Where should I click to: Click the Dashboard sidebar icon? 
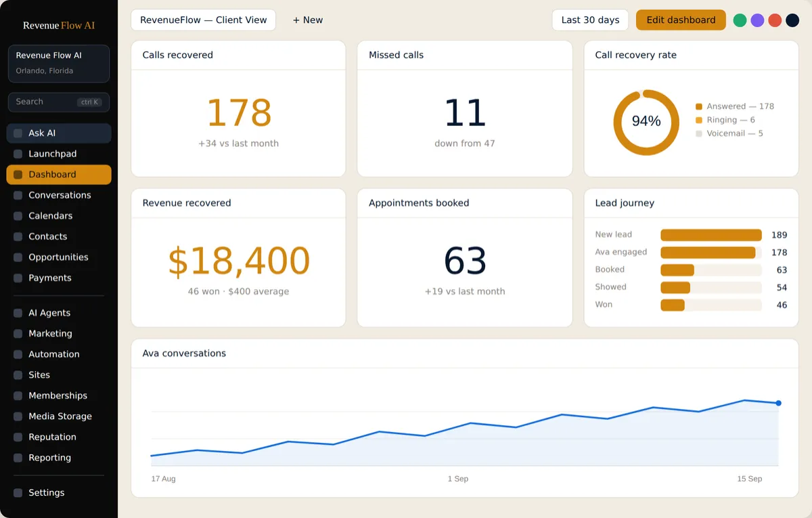coord(18,175)
